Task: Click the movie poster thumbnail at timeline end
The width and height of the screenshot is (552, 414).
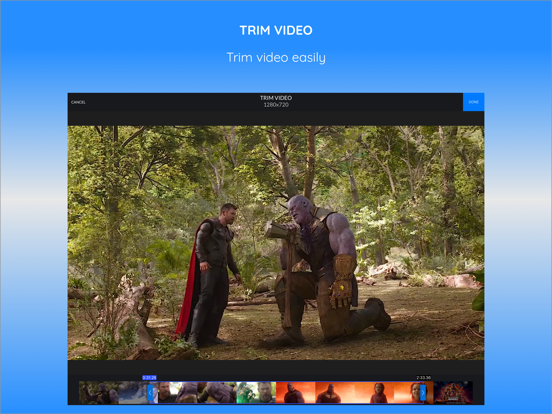Action: [x=453, y=392]
